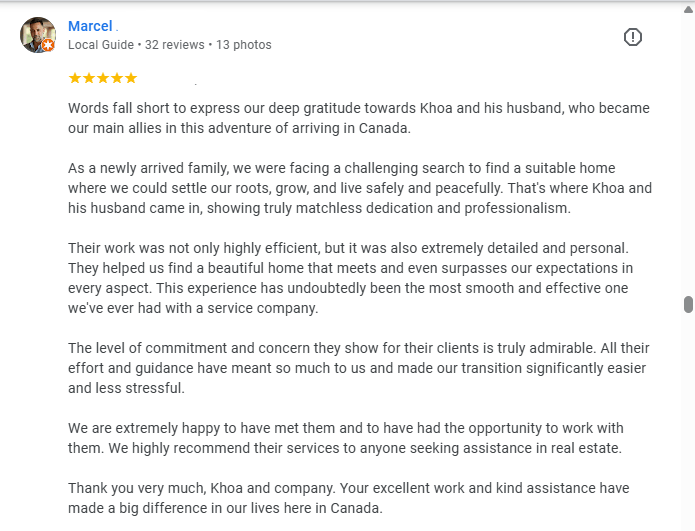Viewport: 695px width, 531px height.
Task: Click the report review exclamation icon
Action: tap(632, 37)
